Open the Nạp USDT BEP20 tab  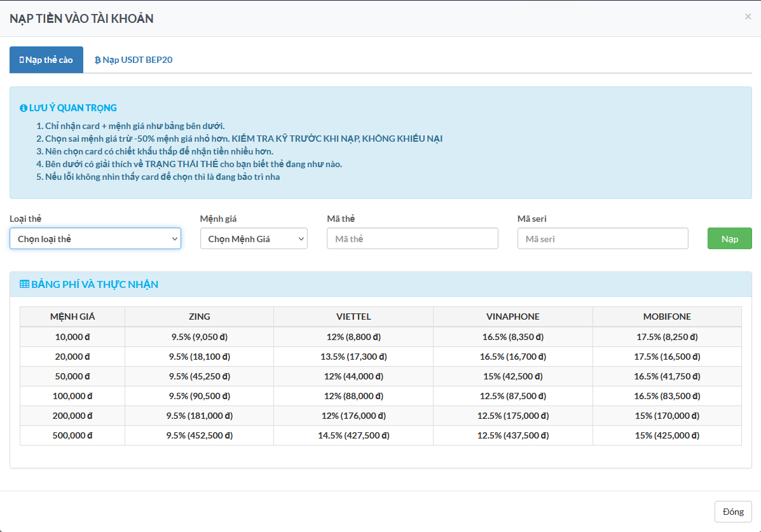(134, 60)
